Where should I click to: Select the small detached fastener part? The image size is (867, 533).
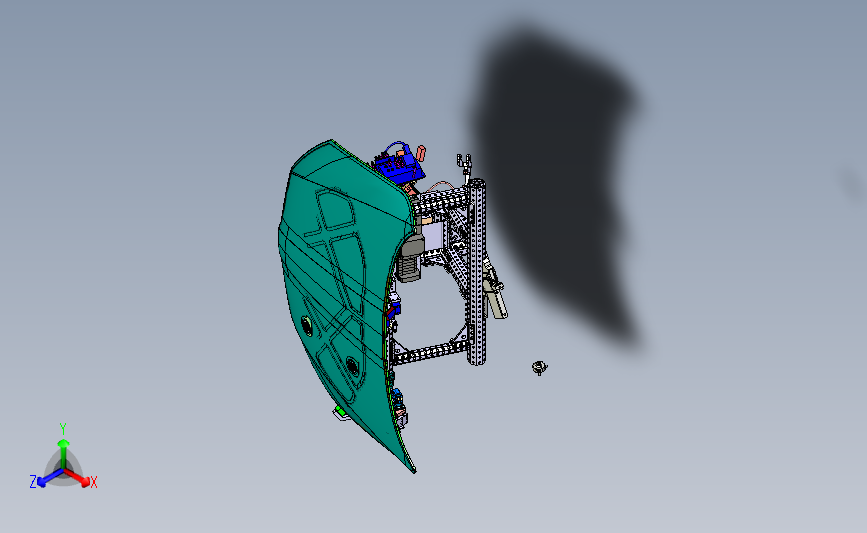(540, 368)
